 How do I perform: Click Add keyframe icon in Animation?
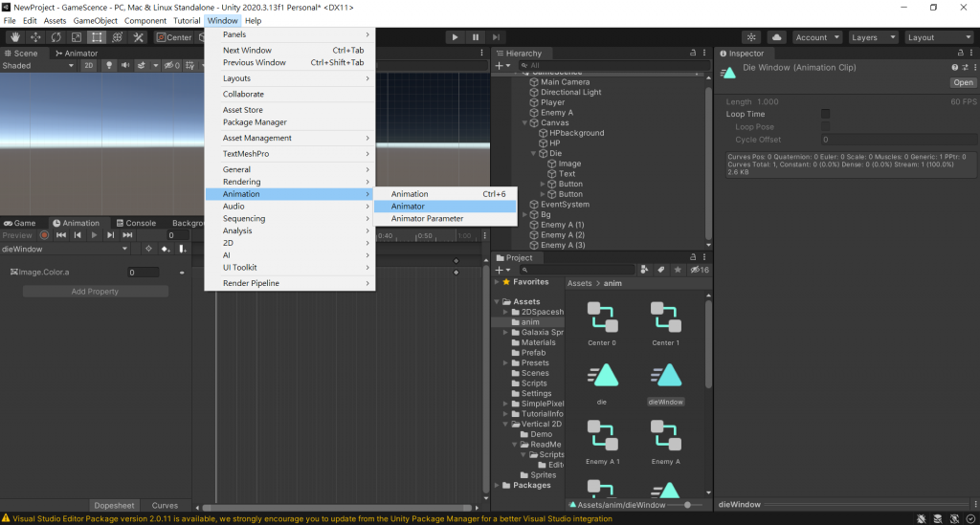[x=166, y=249]
